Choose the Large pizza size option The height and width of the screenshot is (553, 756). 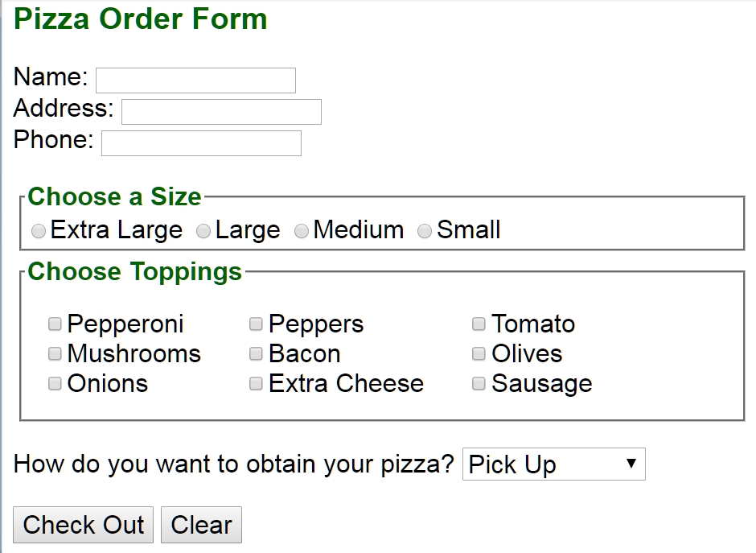pos(203,231)
